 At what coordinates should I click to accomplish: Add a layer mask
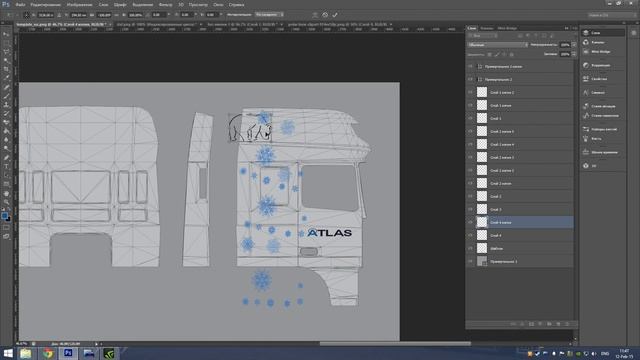click(531, 324)
